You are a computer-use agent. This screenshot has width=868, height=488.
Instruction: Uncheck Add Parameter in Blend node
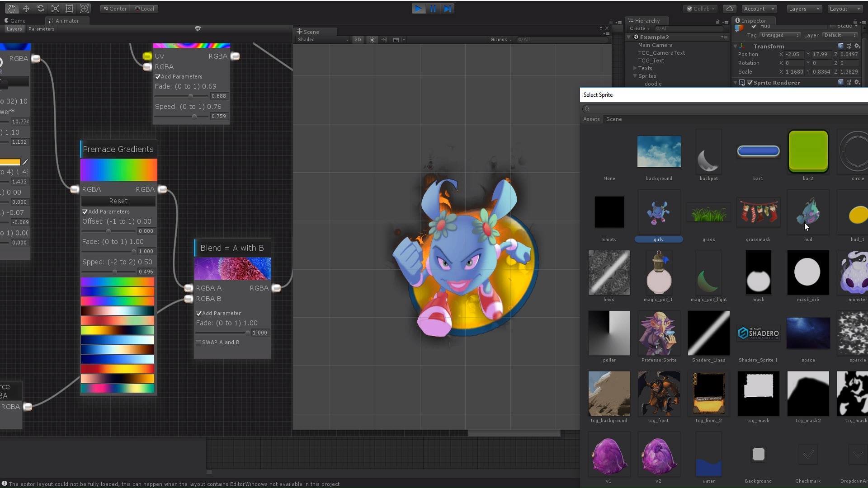(198, 313)
